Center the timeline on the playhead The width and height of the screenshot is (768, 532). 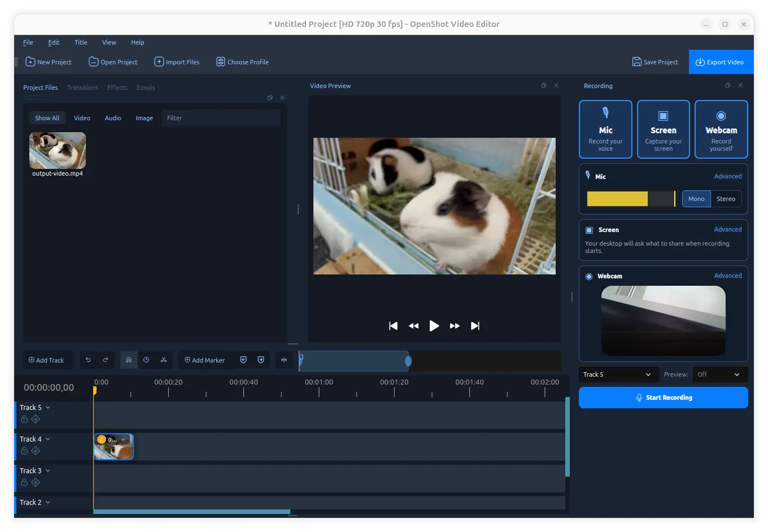(x=284, y=360)
